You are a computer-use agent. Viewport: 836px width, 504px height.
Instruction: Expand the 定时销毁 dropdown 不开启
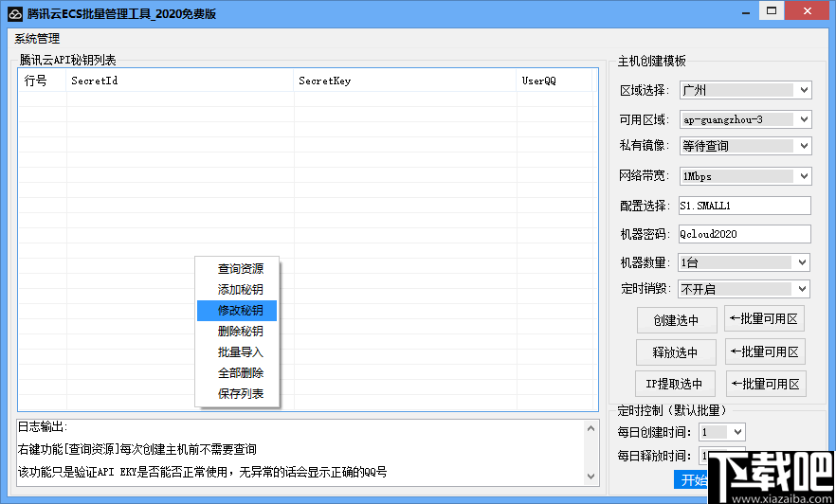pyautogui.click(x=744, y=289)
